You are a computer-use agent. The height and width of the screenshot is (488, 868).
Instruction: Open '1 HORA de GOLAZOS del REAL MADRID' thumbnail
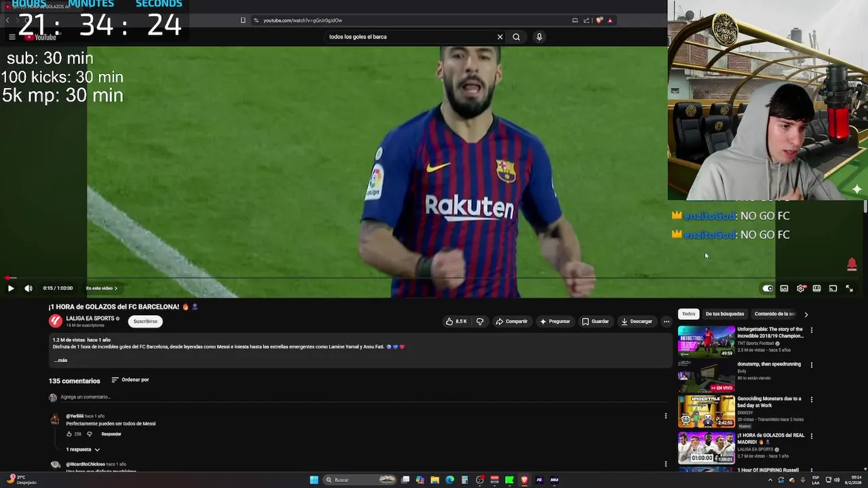tap(706, 447)
